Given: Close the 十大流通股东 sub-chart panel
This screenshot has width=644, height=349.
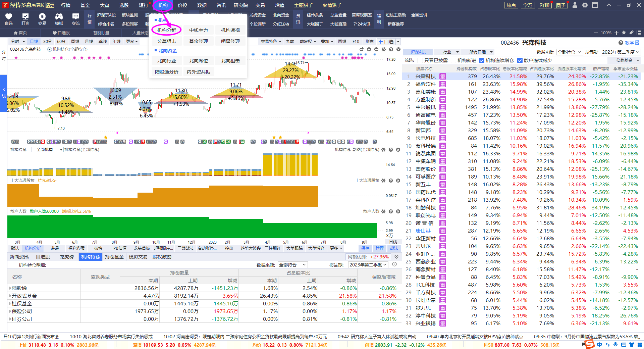Looking at the screenshot, I should 398,181.
